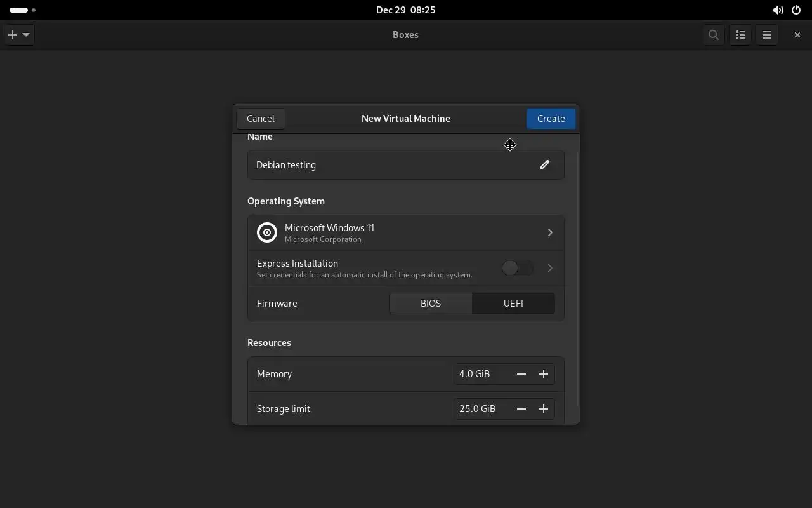The height and width of the screenshot is (508, 812).
Task: Click the Cancel button
Action: point(261,119)
